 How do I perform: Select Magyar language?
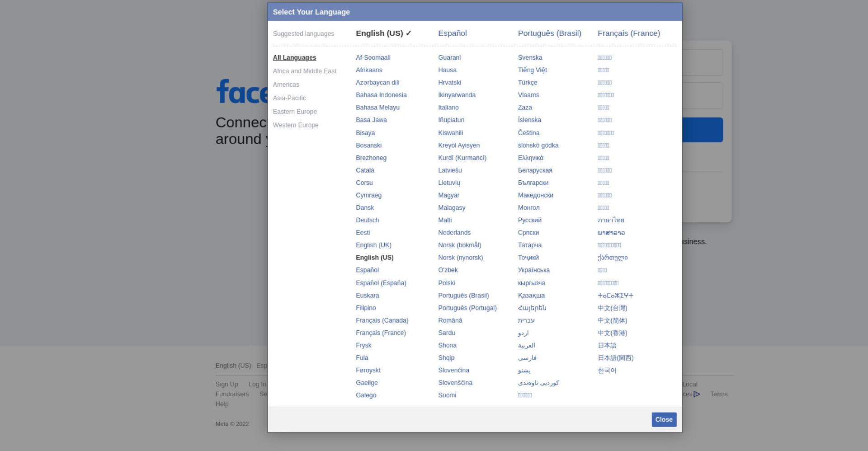(x=448, y=195)
